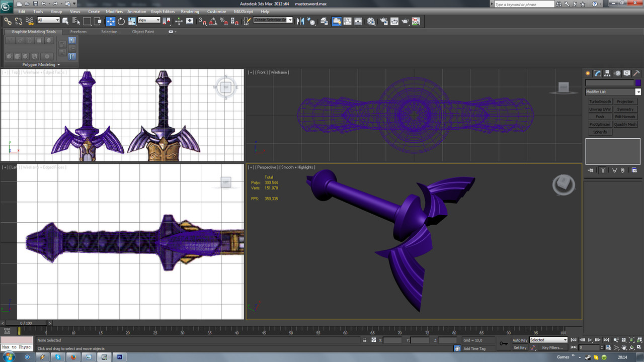Screen dimensions: 644x362
Task: Toggle the 3D Snaps icon
Action: tap(202, 21)
